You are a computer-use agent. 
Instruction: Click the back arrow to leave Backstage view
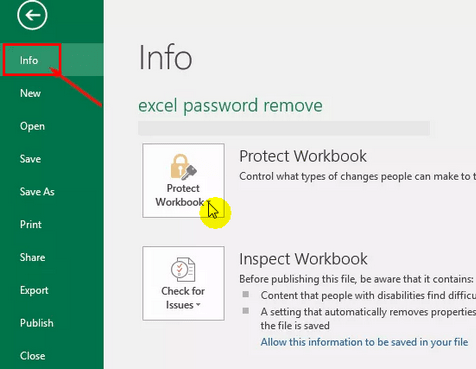pyautogui.click(x=32, y=15)
